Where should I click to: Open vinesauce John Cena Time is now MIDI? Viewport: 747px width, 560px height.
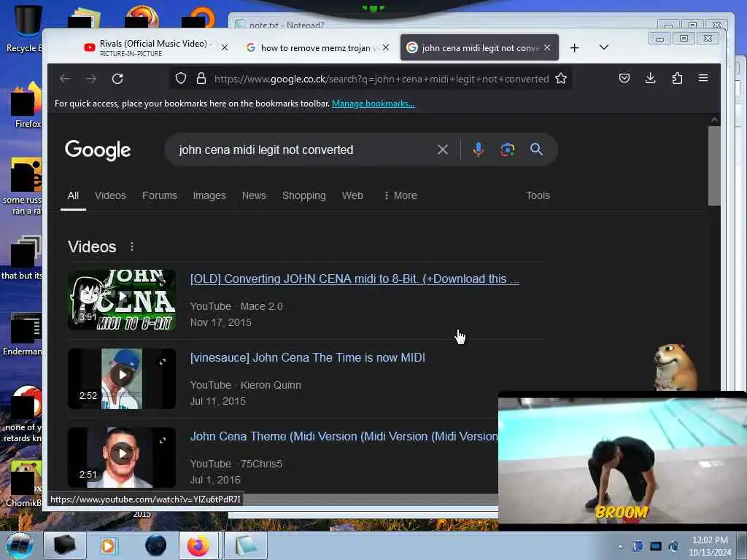308,357
